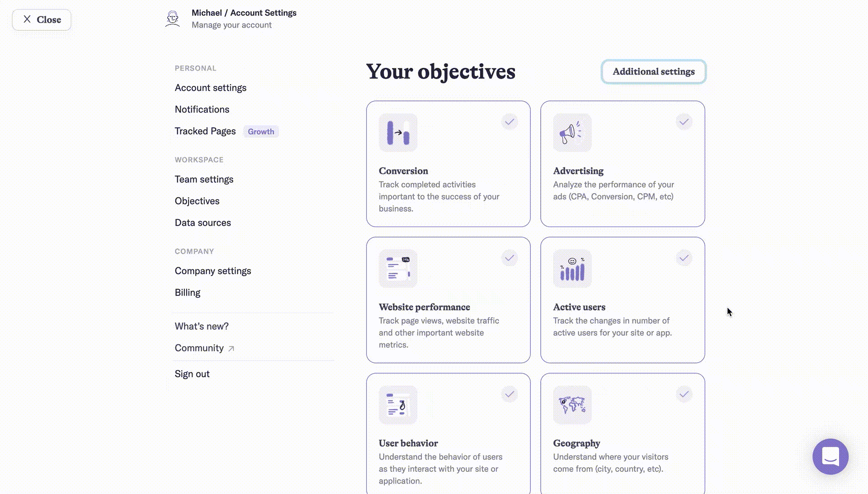Click the Conversion card title

point(403,171)
